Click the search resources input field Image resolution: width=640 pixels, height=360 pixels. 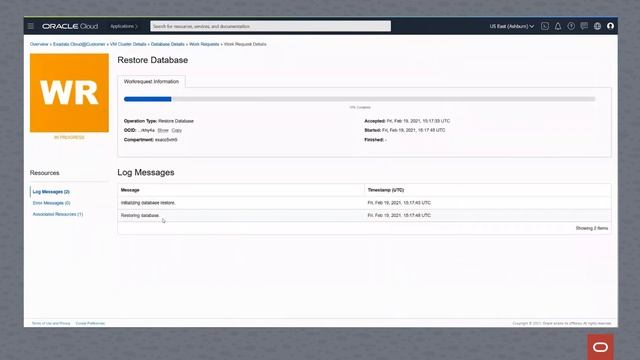click(x=270, y=26)
